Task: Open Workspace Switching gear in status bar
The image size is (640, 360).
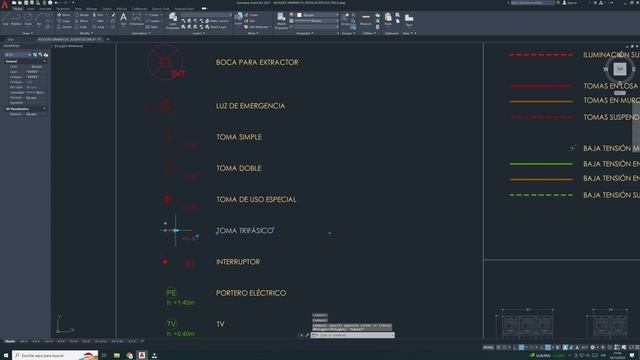Action: pyautogui.click(x=592, y=347)
